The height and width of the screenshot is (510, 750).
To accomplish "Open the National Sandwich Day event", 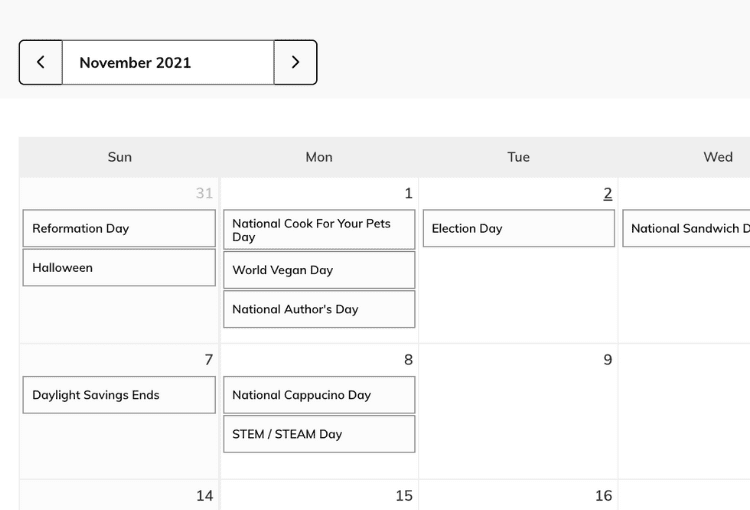I will (686, 228).
